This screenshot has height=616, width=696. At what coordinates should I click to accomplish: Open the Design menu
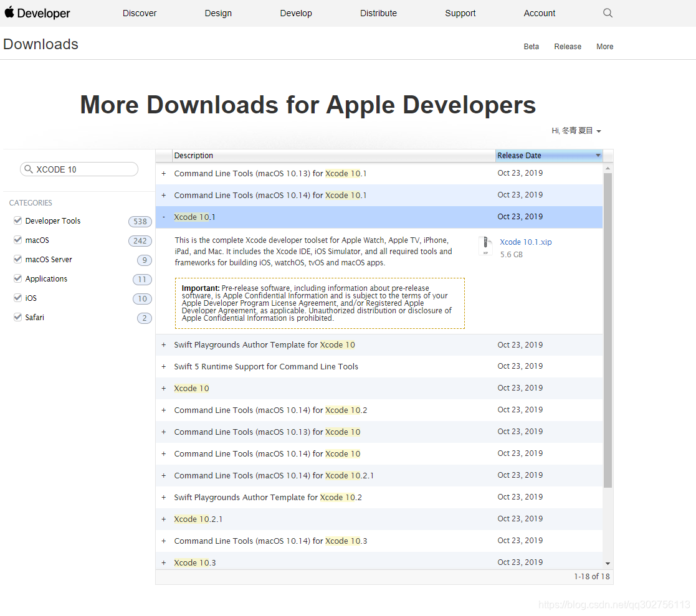pos(218,13)
